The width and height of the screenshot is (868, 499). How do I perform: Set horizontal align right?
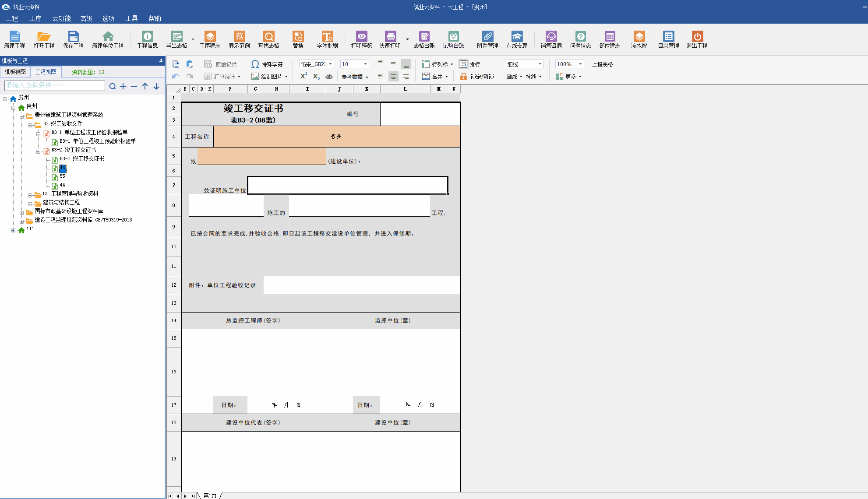click(x=406, y=77)
